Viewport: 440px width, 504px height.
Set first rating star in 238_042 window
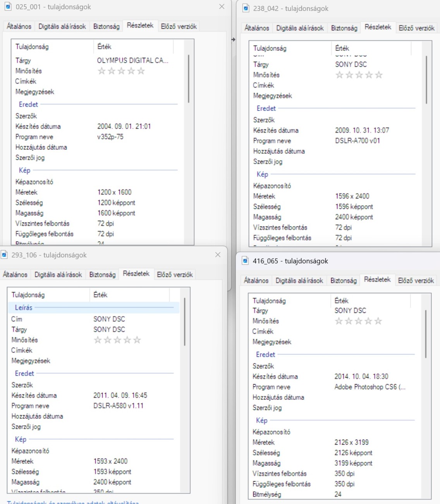click(339, 75)
